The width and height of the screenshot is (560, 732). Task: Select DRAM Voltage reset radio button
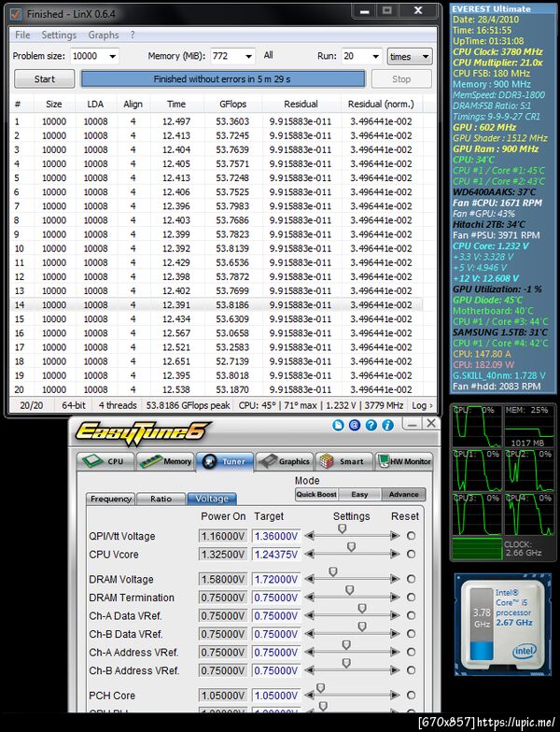(x=411, y=579)
